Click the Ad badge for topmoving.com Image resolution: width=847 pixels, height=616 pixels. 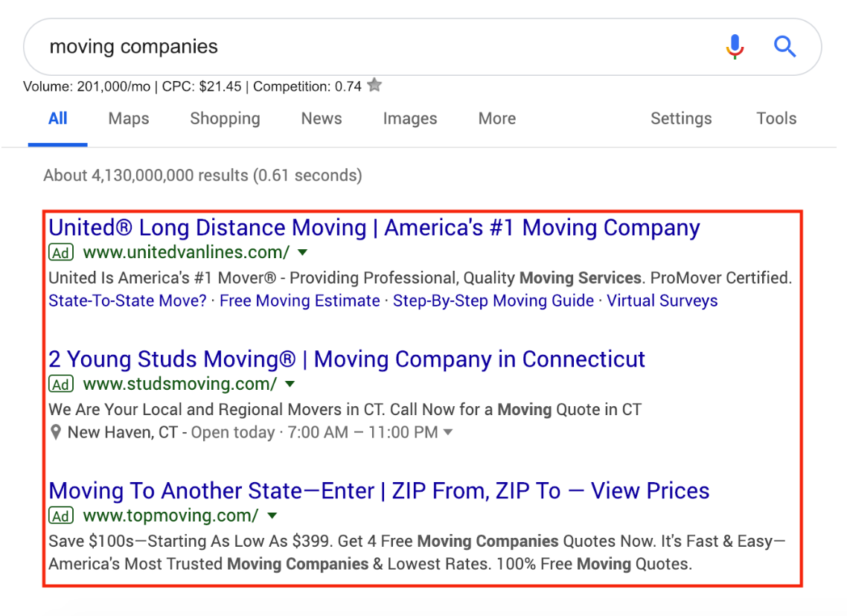click(61, 516)
